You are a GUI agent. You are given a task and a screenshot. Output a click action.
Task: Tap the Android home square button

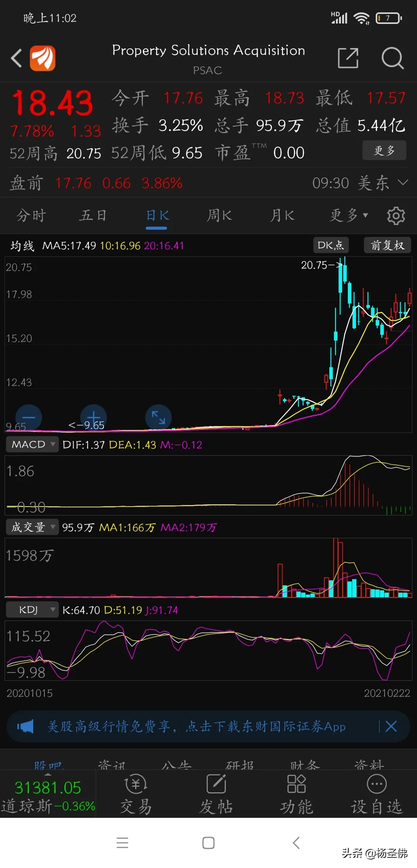(208, 843)
